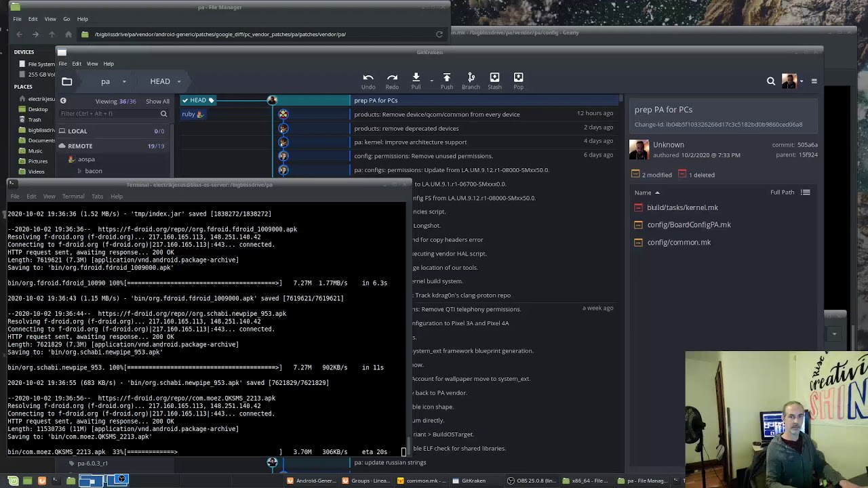Click the filter search magnifier in left panel

pyautogui.click(x=163, y=114)
